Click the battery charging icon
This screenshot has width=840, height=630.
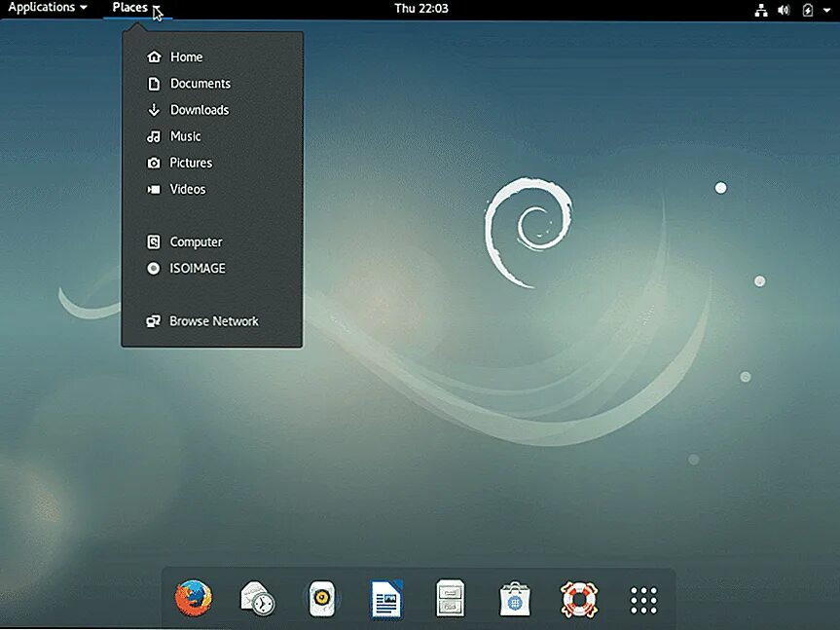[807, 10]
